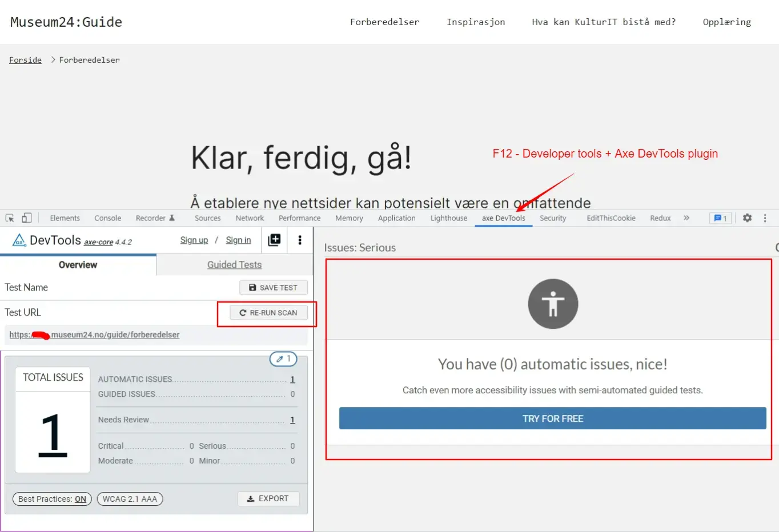The image size is (779, 532).
Task: Switch to the Memory tab
Action: point(349,218)
